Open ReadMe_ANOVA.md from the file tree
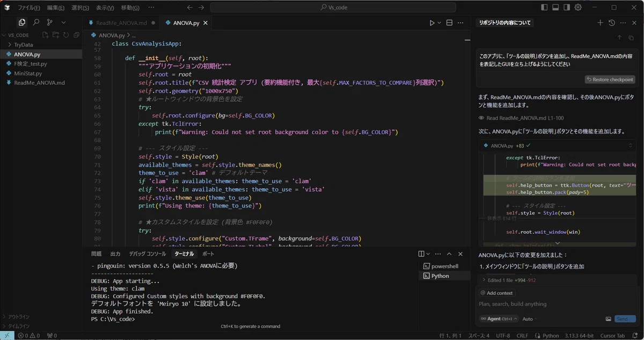Screen dimensions: 644x340 coord(41,83)
